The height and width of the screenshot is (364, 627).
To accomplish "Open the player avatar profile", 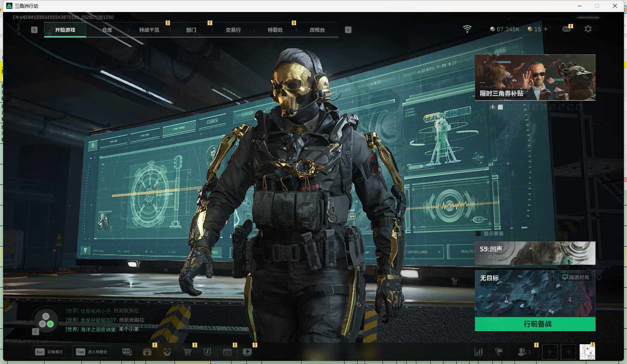I will (x=587, y=352).
